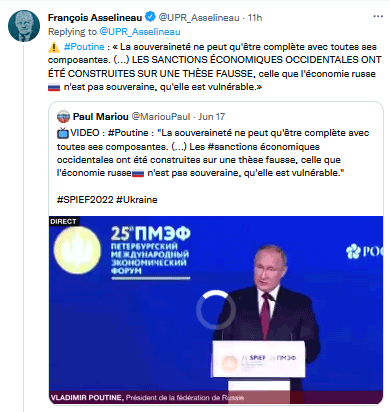Open the blue #Poutine hashtag
This screenshot has height=412, width=390.
pos(84,47)
